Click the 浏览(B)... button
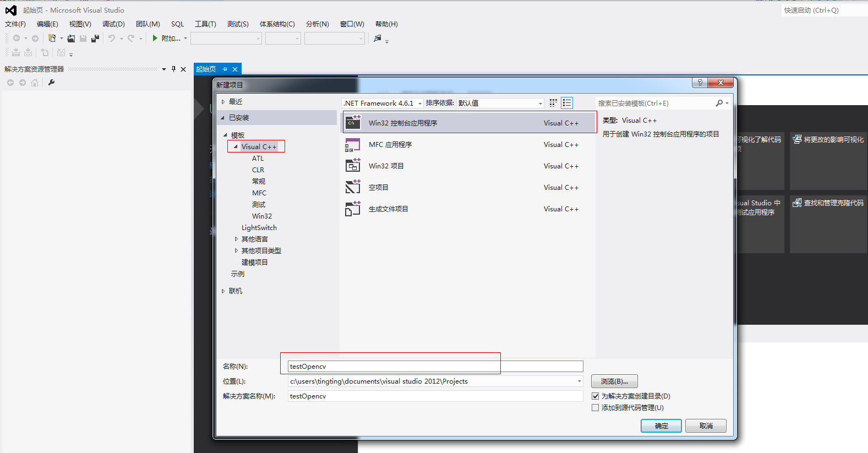 614,381
